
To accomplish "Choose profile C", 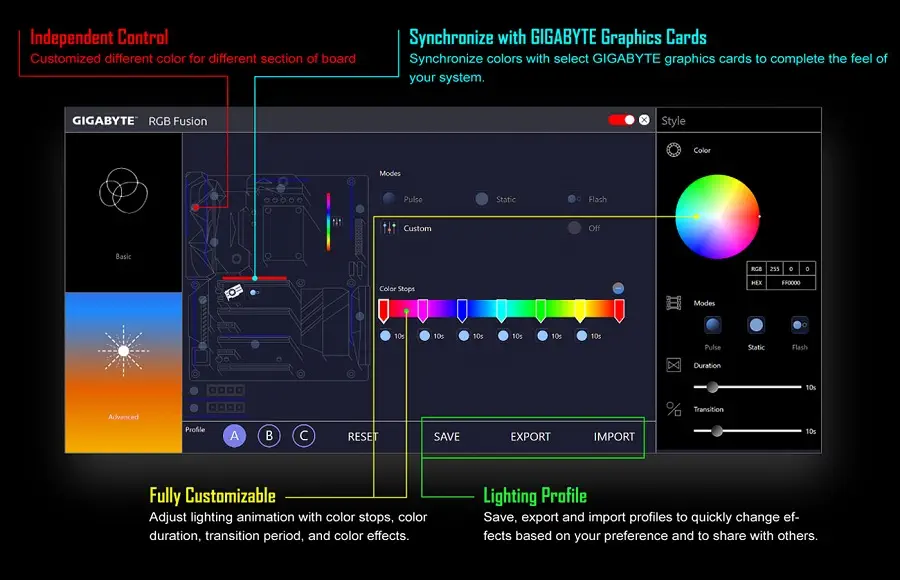I will point(304,436).
